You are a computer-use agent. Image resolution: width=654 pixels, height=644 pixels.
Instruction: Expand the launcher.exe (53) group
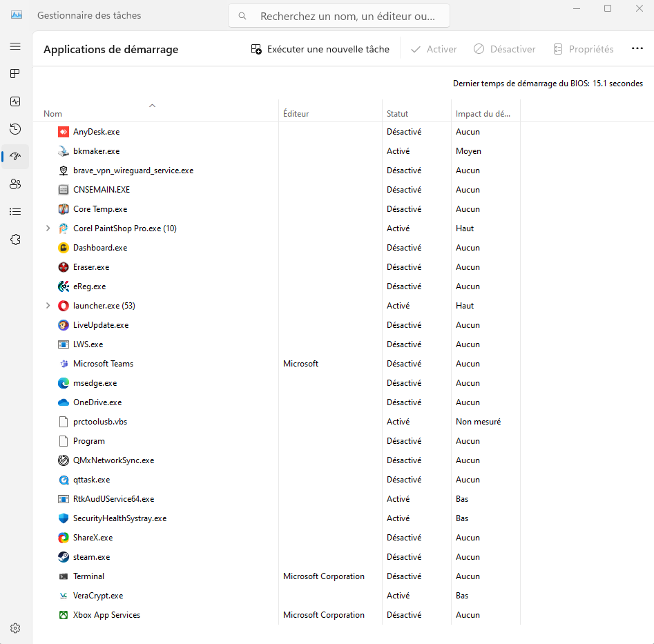(48, 306)
